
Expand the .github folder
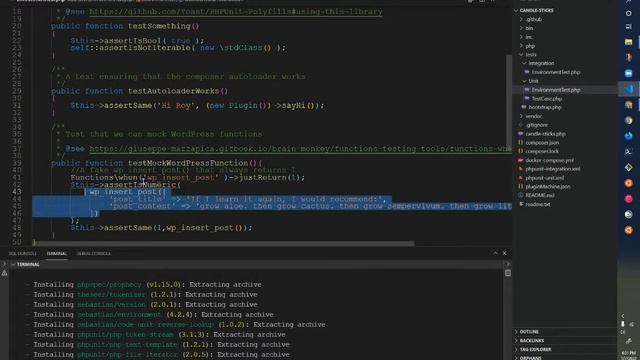[x=521, y=19]
